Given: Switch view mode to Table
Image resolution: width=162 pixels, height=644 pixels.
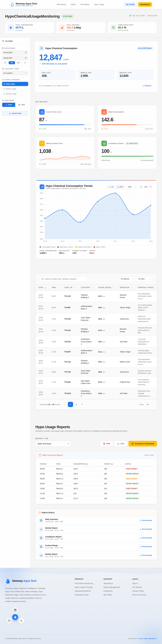Looking at the screenshot, I should tap(22, 105).
